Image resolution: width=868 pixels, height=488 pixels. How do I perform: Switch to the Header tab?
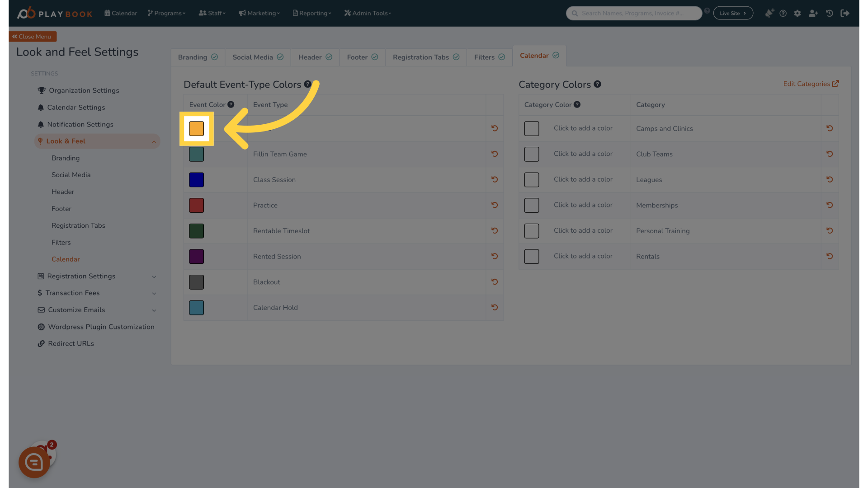tap(315, 57)
